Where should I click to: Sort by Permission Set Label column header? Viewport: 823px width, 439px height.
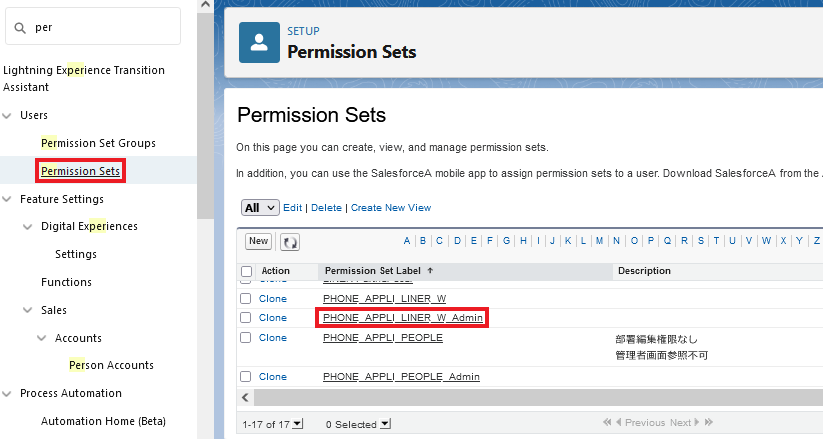[x=373, y=270]
